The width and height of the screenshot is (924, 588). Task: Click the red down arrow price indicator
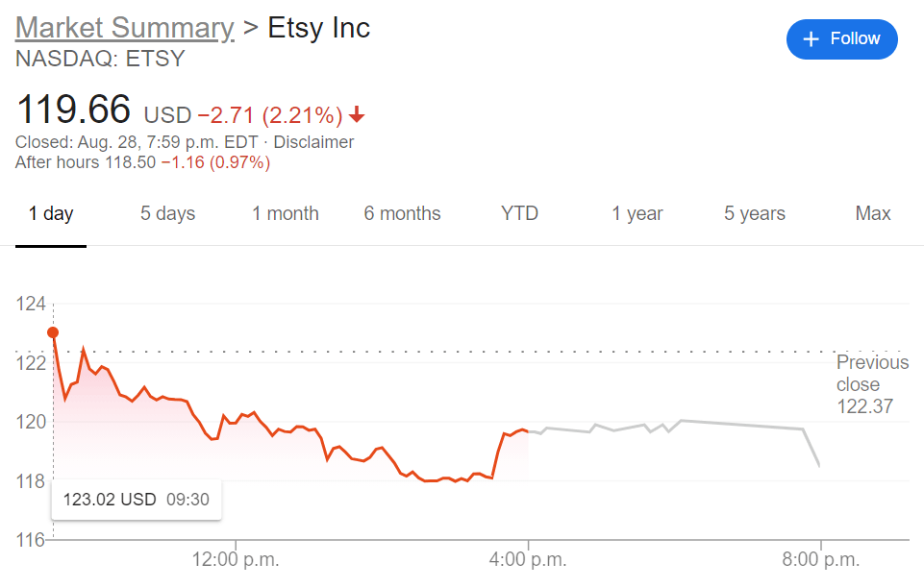pos(358,116)
